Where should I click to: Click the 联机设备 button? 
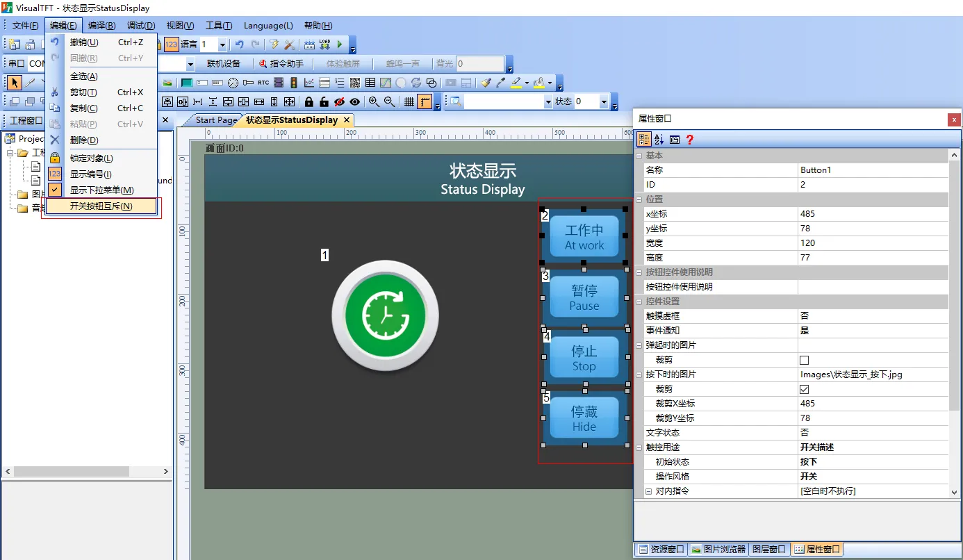(224, 64)
